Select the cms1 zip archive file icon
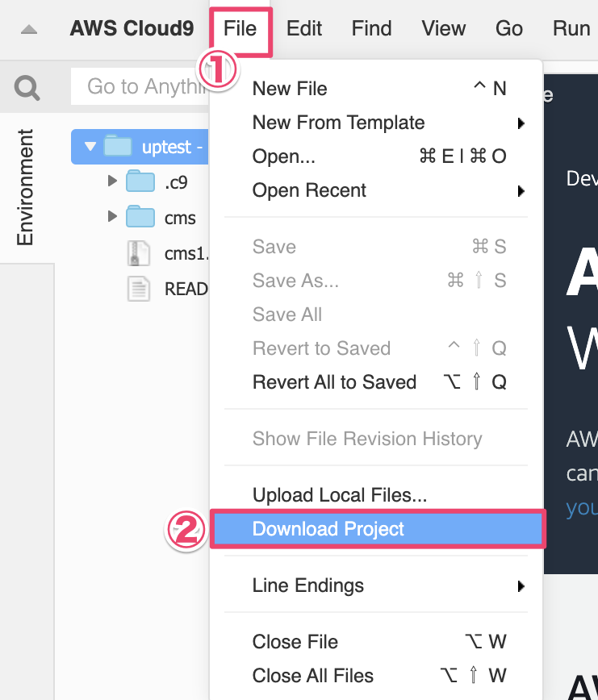 click(139, 253)
